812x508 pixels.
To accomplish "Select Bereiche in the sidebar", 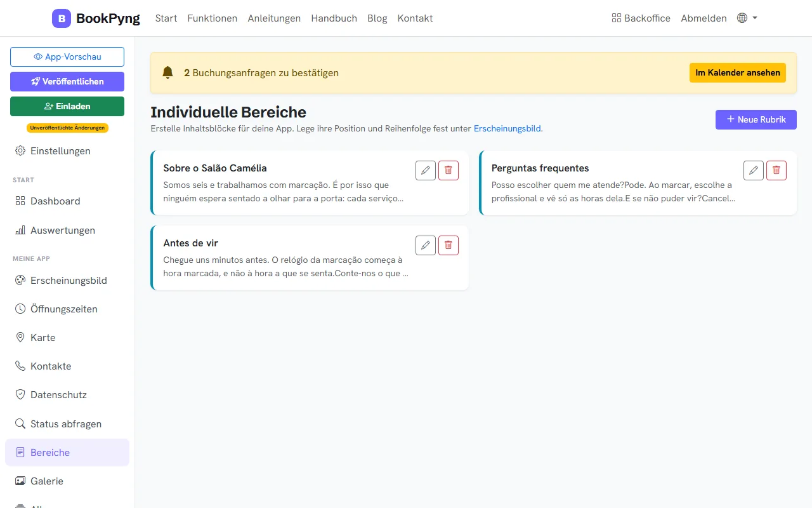I will coord(67,453).
